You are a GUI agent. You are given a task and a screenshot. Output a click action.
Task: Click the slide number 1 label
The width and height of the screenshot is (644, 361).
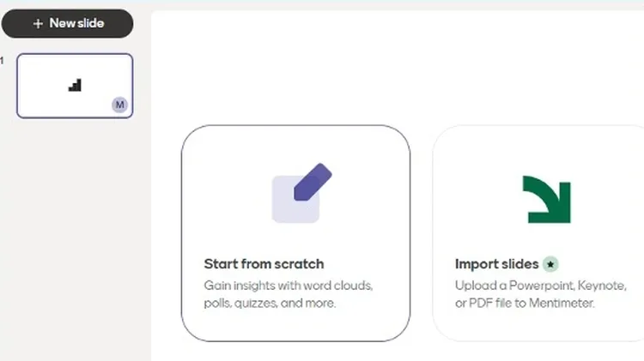(3, 60)
